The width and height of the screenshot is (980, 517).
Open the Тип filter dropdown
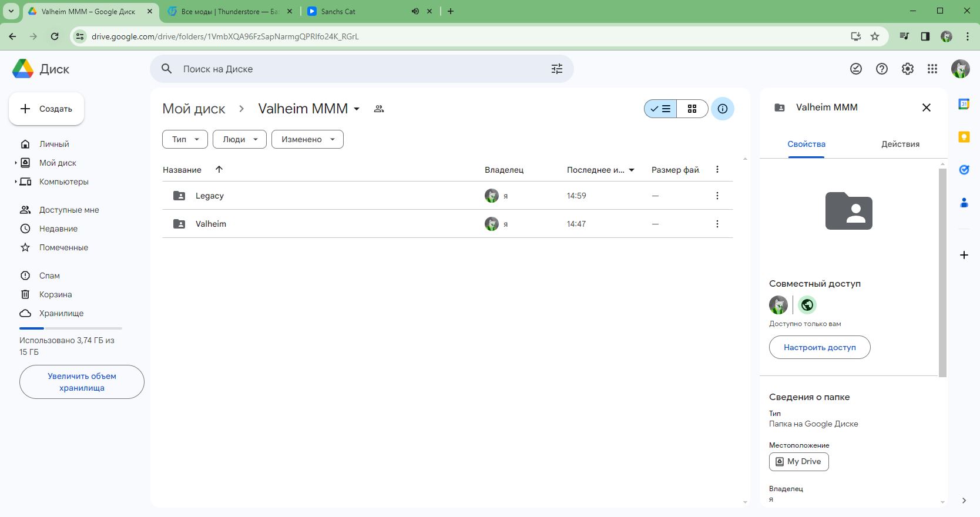(x=185, y=139)
